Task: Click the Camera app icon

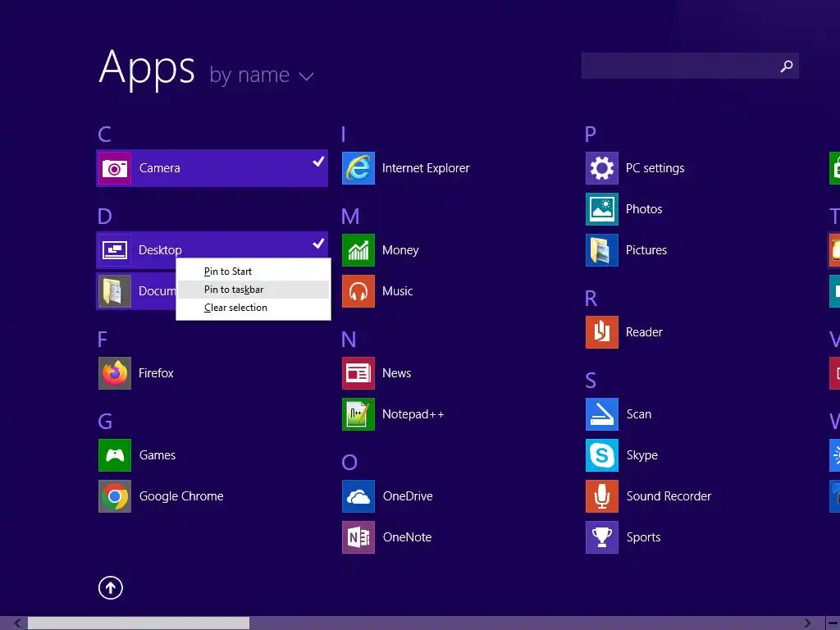Action: pos(115,168)
